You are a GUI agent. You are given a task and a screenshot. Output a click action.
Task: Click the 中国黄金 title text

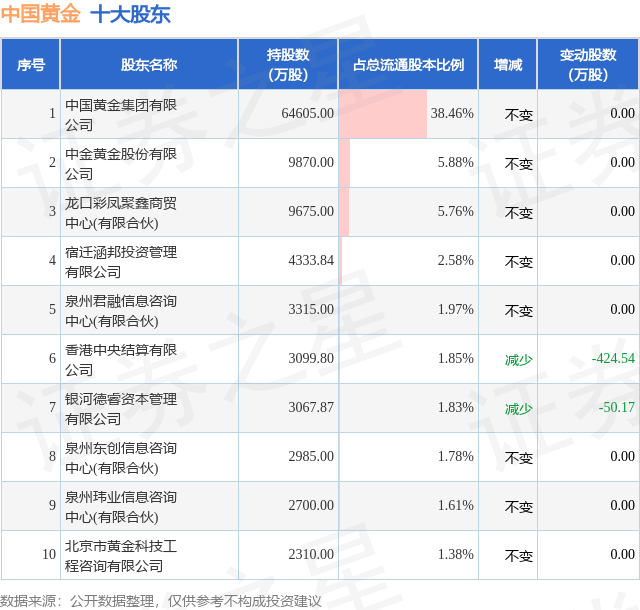point(40,14)
